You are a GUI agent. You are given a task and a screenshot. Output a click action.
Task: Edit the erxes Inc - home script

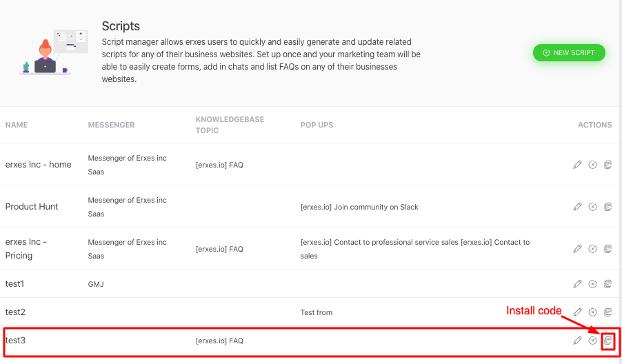pyautogui.click(x=578, y=165)
